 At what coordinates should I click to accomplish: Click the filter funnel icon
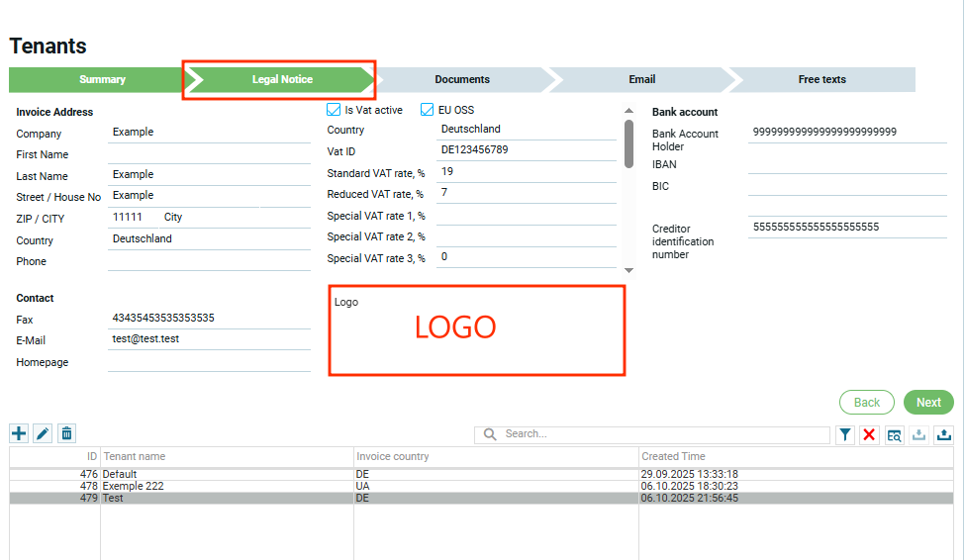coord(845,435)
